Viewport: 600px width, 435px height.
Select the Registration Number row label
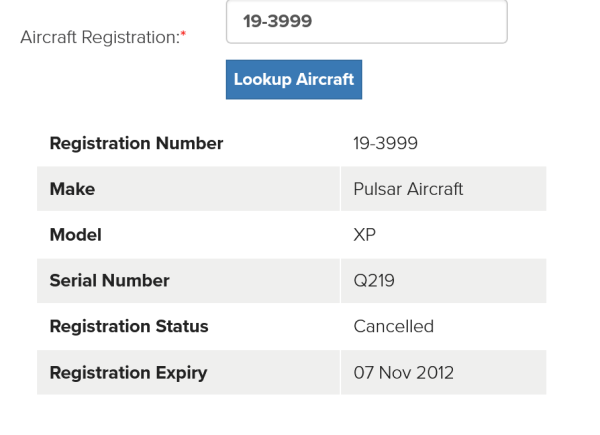click(136, 143)
